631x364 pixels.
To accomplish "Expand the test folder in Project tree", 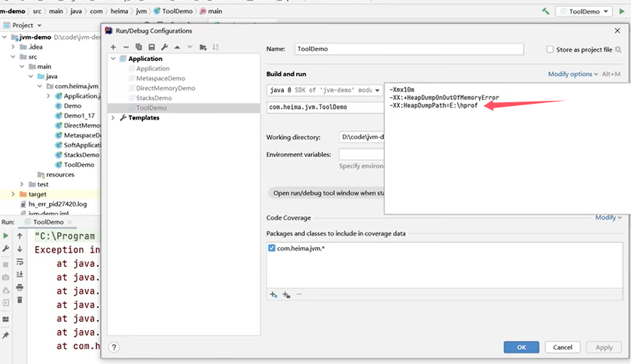I will [22, 184].
